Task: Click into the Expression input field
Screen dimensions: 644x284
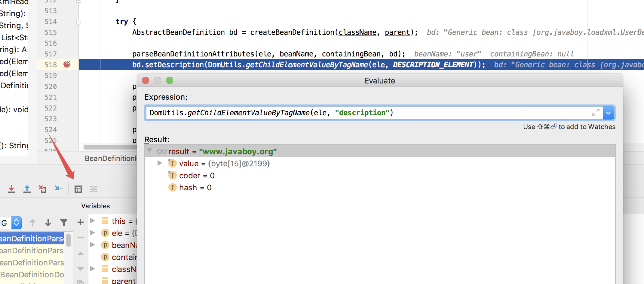Action: (x=361, y=113)
